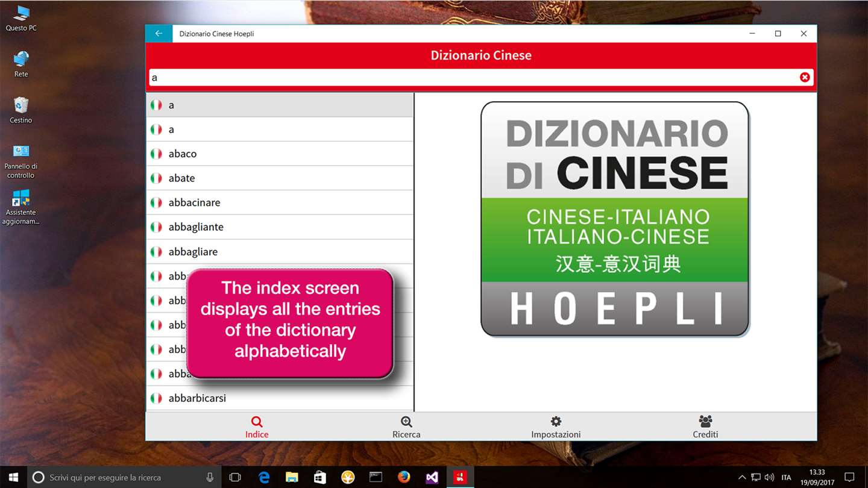Viewport: 868px width, 488px height.
Task: Click the Cortana search box in taskbar
Action: click(x=124, y=477)
